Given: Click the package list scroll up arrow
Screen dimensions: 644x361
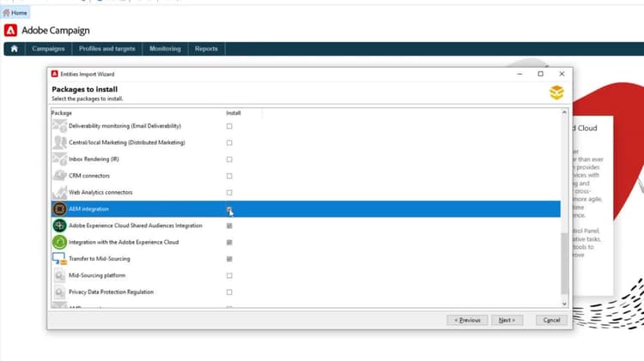Looking at the screenshot, I should pos(564,112).
